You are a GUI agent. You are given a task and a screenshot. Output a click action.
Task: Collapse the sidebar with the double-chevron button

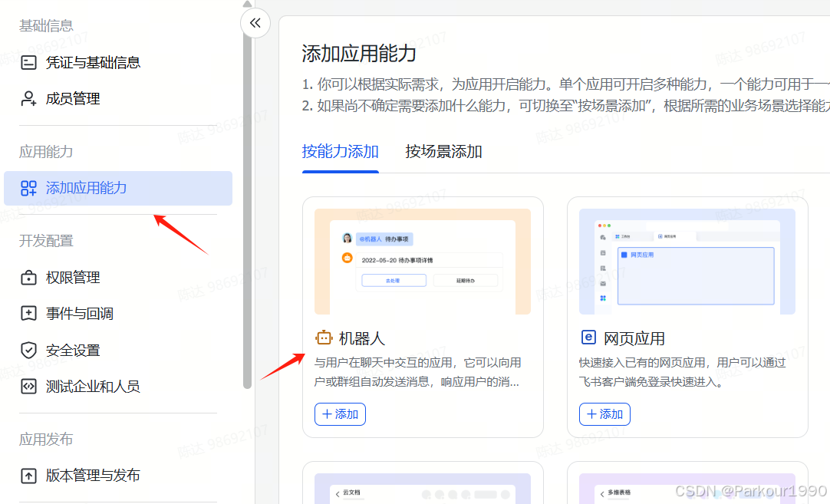255,23
